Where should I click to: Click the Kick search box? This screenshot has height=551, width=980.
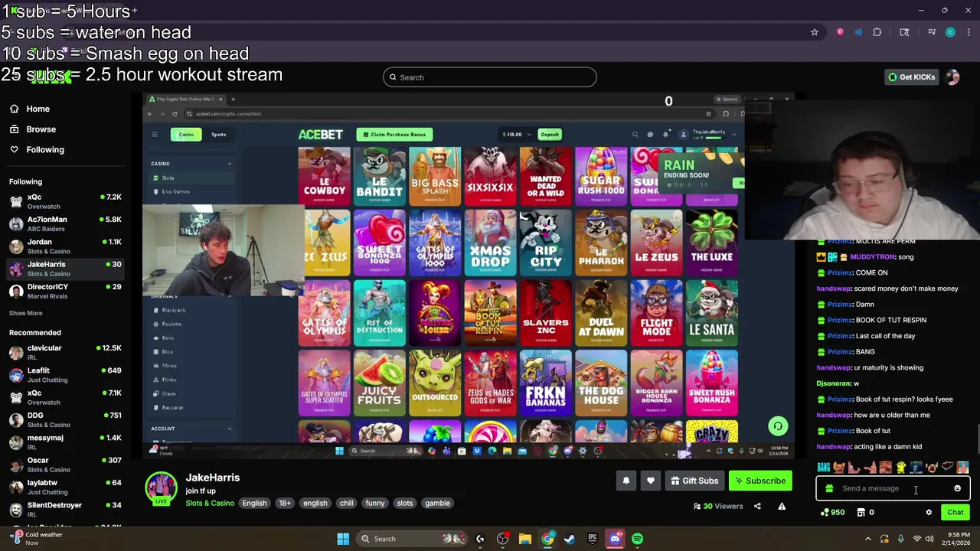click(x=490, y=77)
